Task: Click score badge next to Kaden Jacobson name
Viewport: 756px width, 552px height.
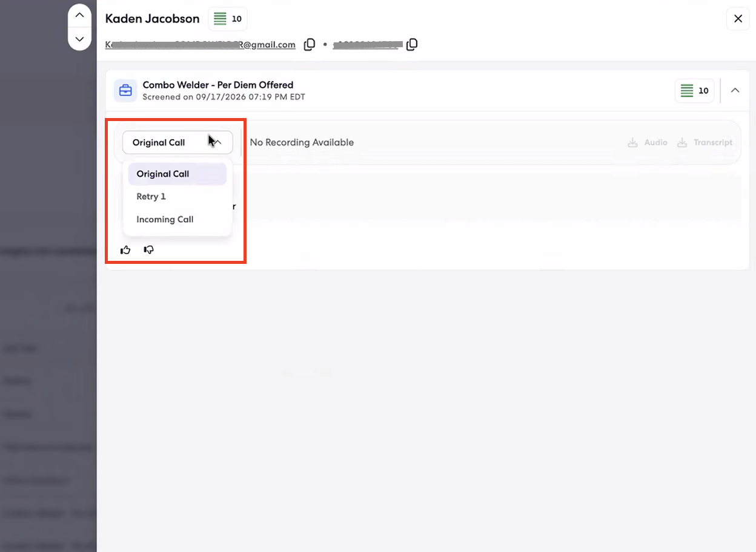Action: click(228, 19)
